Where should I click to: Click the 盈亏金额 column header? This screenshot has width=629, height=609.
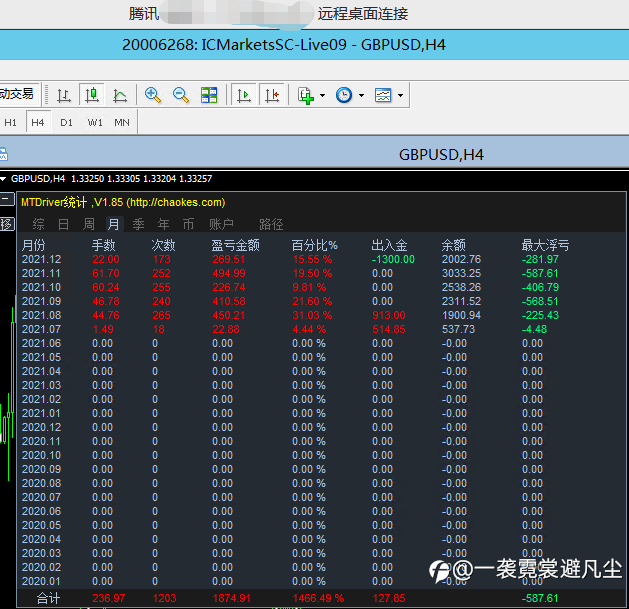tap(235, 245)
